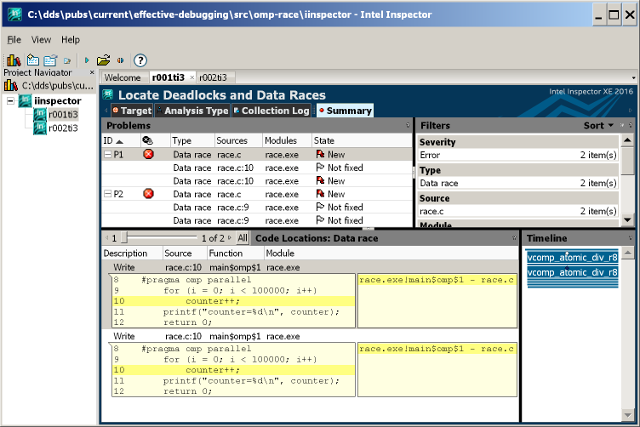This screenshot has height=427, width=640.
Task: Filter by race.c source
Action: [x=518, y=211]
